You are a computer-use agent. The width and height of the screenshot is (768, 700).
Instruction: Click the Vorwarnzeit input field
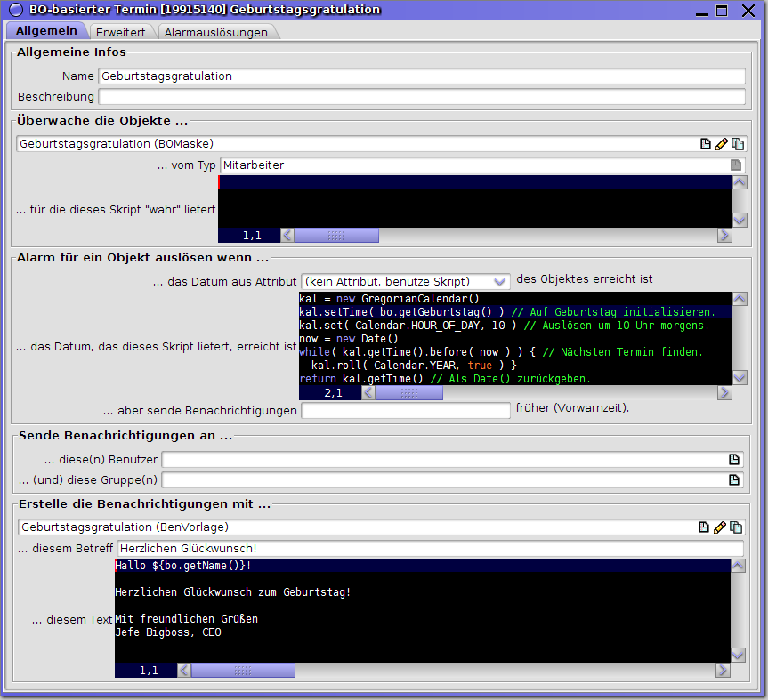(x=406, y=411)
